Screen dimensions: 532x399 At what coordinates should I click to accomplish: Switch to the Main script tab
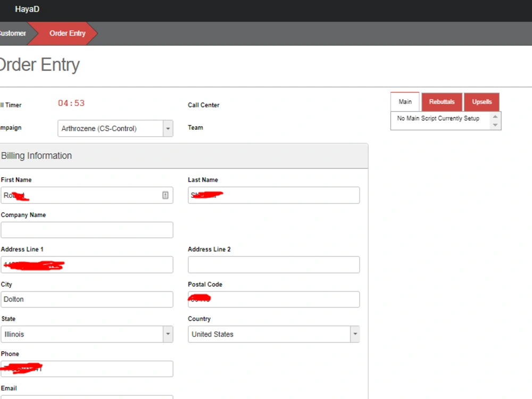coord(405,102)
